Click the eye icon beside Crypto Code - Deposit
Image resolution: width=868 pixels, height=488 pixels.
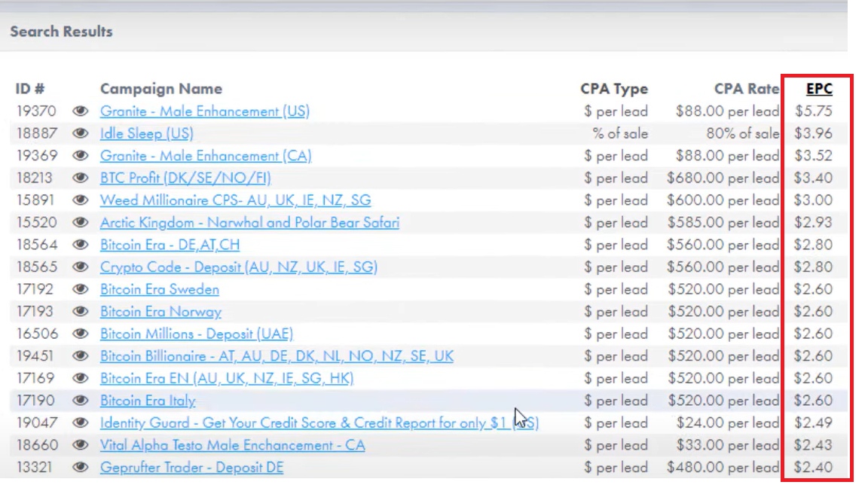tap(81, 267)
